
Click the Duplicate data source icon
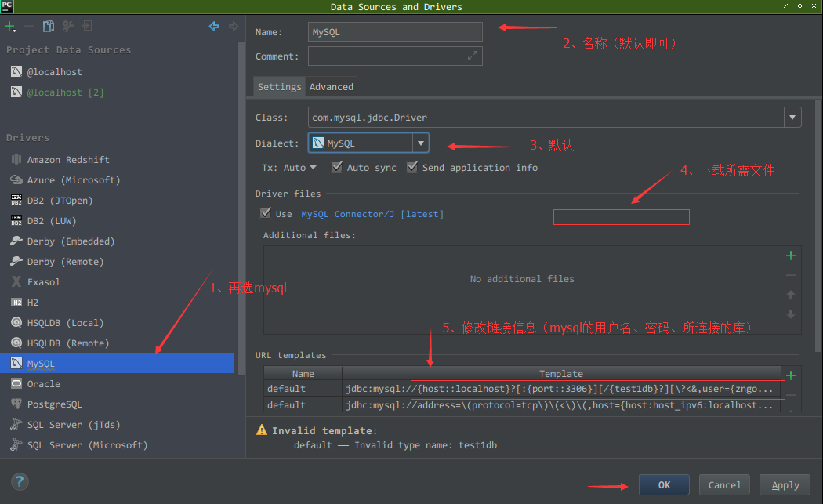[49, 26]
